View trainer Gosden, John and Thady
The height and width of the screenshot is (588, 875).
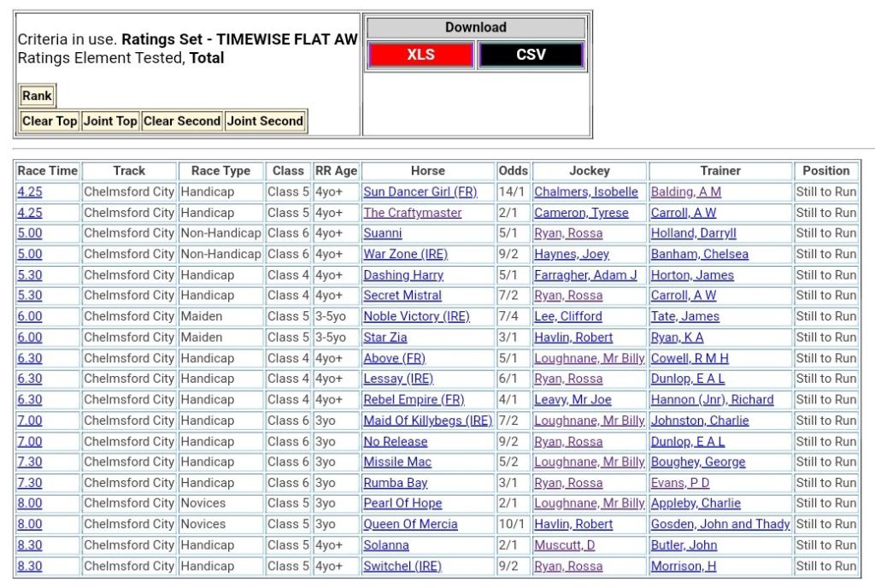[x=719, y=524]
